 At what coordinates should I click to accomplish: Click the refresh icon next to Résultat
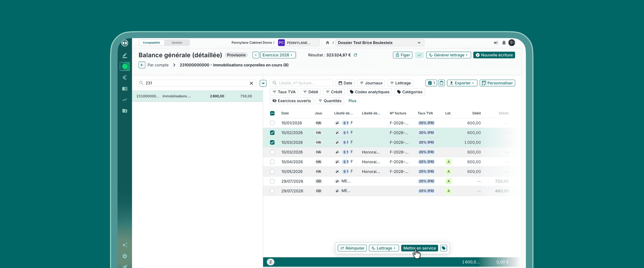pos(355,55)
